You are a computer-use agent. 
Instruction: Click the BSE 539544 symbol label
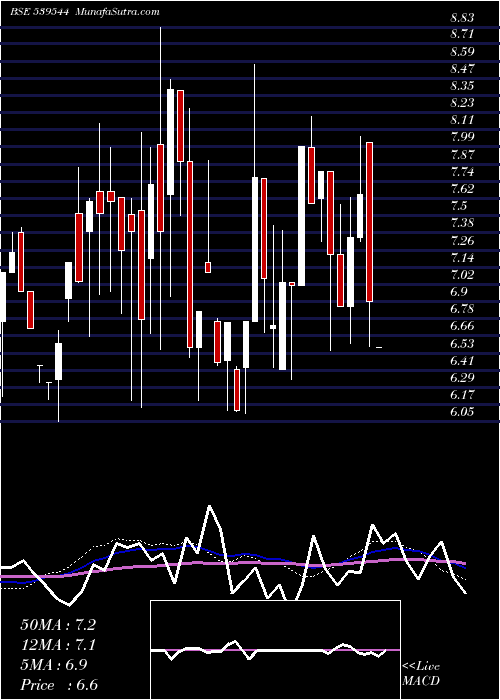point(39,12)
